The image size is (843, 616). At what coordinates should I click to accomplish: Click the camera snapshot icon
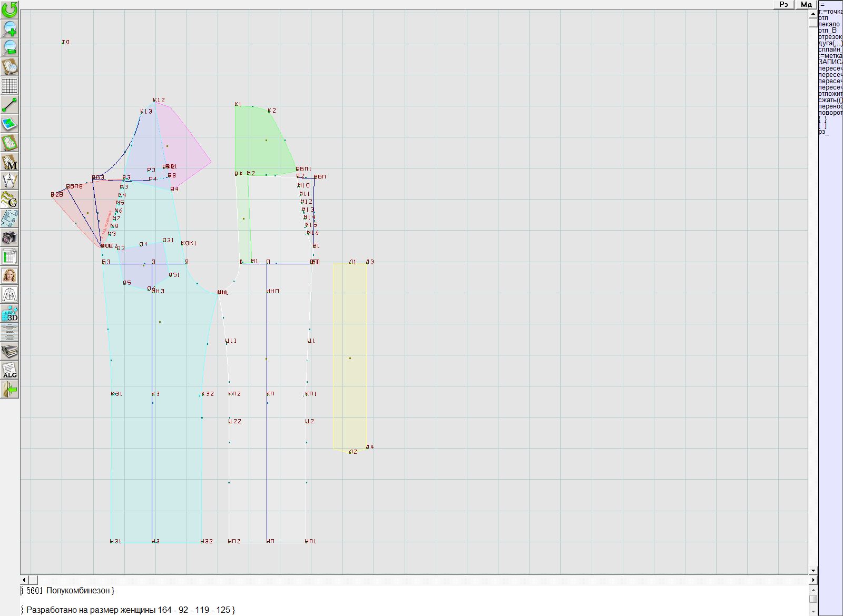[9, 237]
